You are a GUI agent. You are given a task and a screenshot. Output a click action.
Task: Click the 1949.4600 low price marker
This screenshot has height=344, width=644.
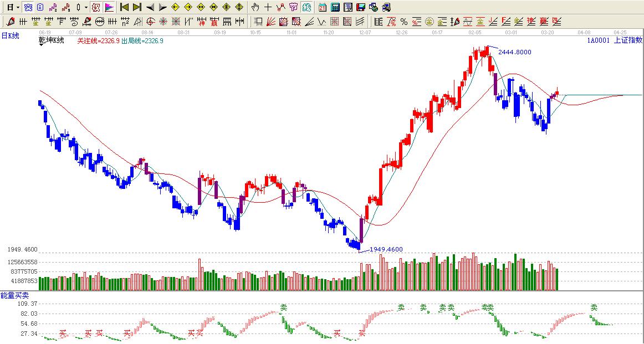pos(386,249)
